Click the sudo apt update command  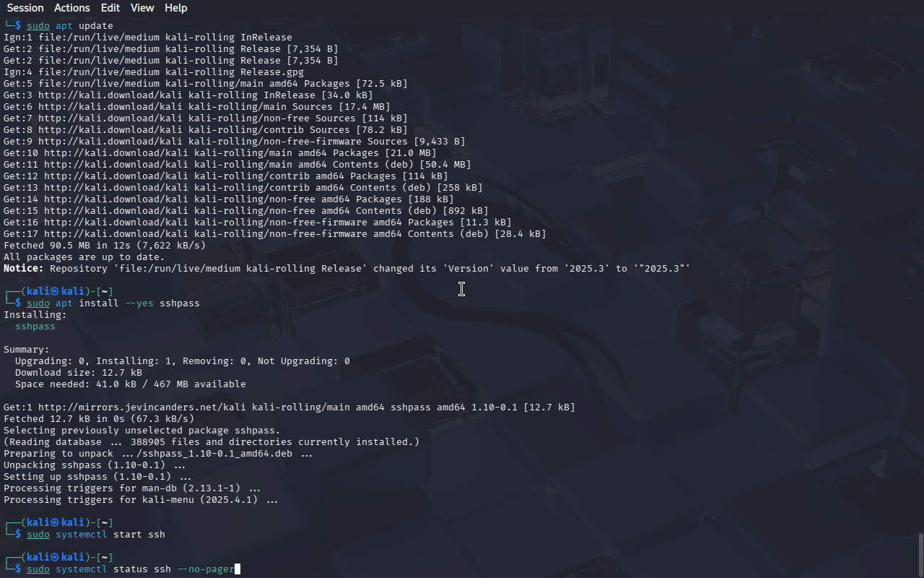click(70, 26)
